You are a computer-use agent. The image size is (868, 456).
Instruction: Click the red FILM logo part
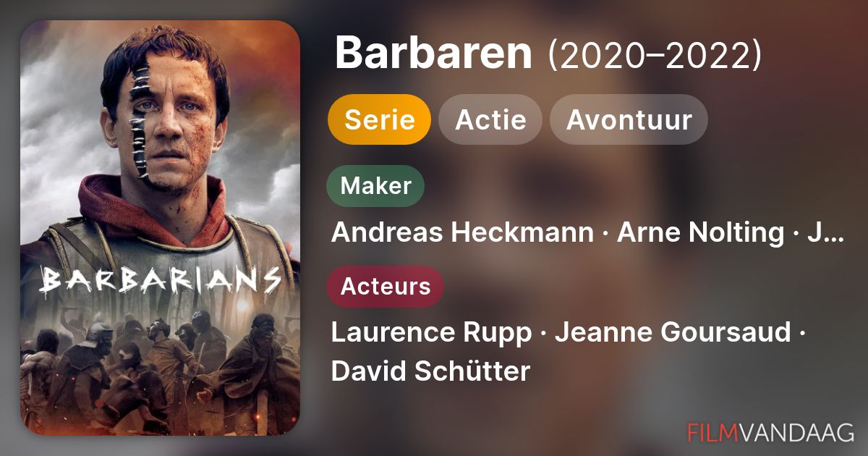tap(712, 432)
